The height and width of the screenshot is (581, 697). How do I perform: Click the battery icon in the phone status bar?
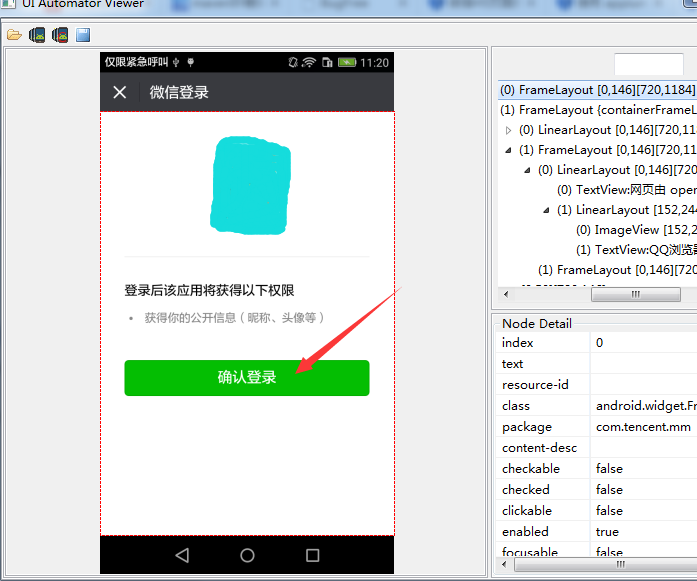pos(347,62)
